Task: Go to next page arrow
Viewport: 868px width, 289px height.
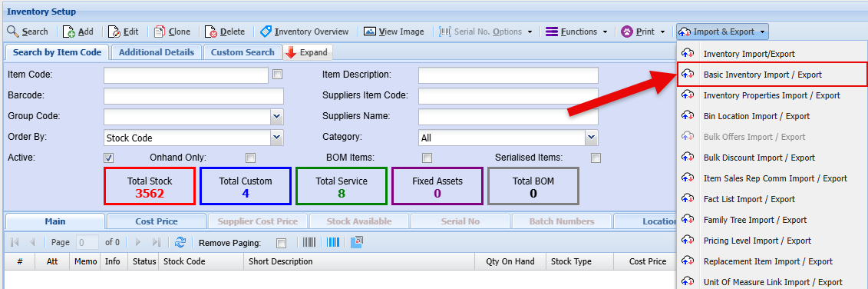Action: point(138,242)
